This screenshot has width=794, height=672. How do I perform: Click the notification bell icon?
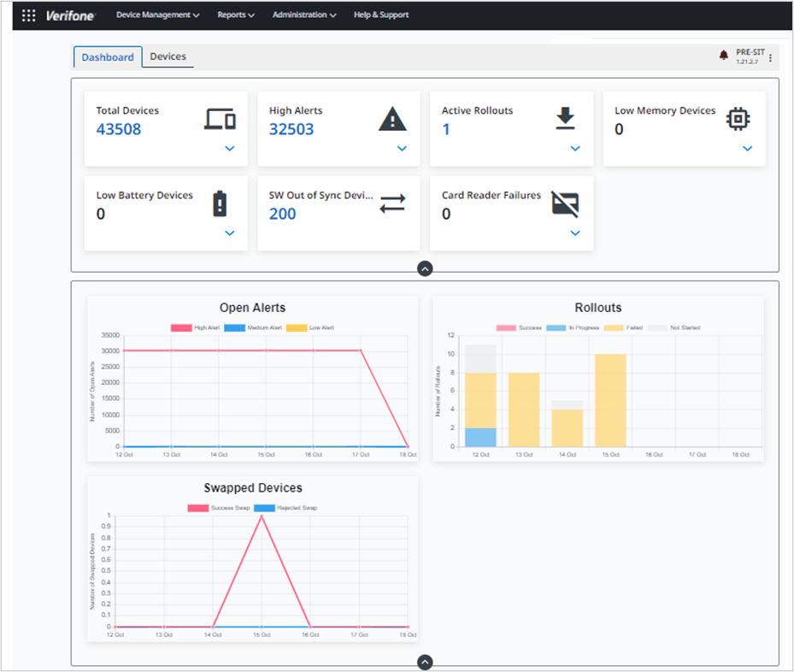coord(723,52)
